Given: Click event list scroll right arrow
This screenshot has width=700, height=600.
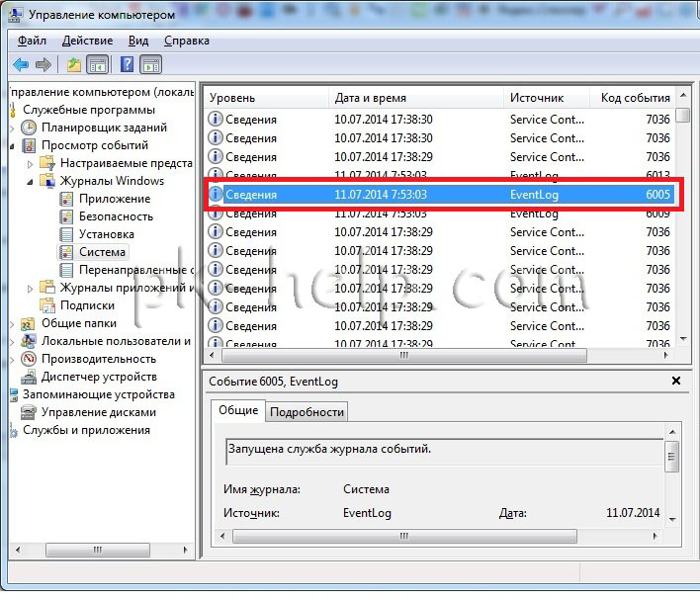Looking at the screenshot, I should 666,356.
